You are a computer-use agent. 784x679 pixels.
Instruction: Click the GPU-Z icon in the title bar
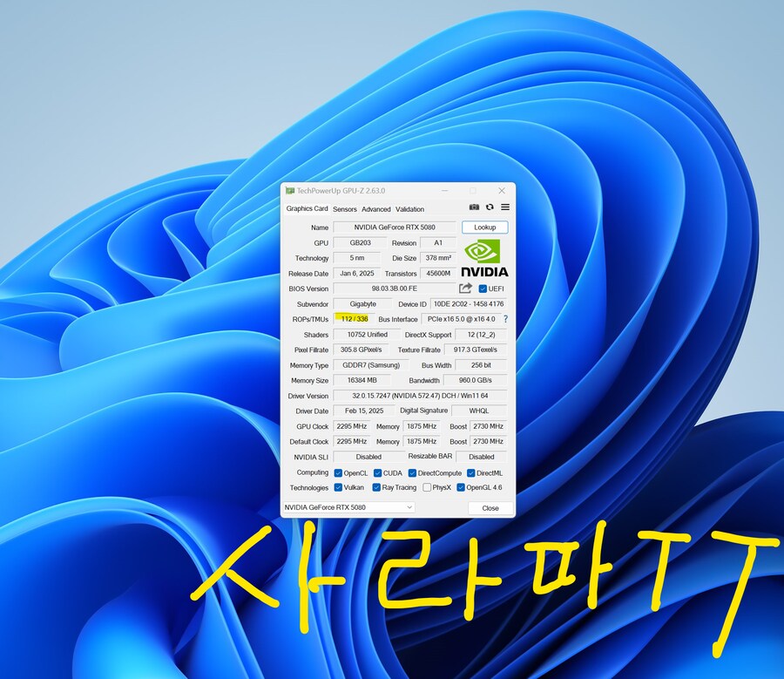[x=289, y=190]
